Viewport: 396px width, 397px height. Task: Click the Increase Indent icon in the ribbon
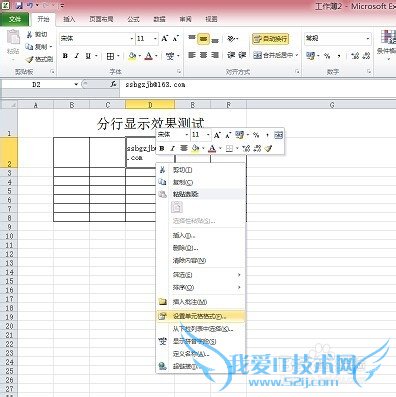coord(242,55)
